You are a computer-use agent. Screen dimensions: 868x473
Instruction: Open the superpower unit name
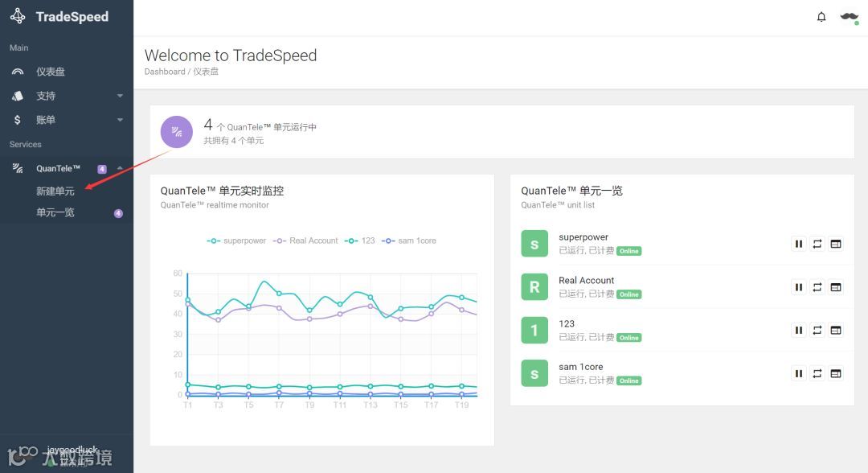point(583,237)
